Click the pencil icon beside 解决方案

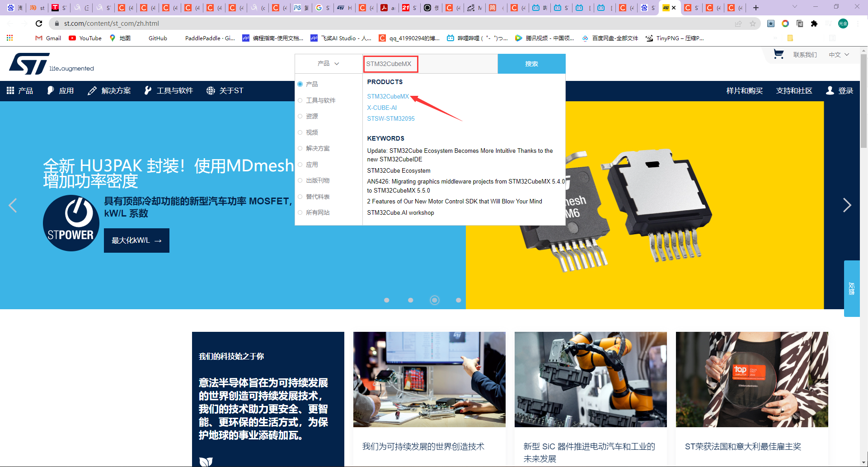[x=92, y=90]
